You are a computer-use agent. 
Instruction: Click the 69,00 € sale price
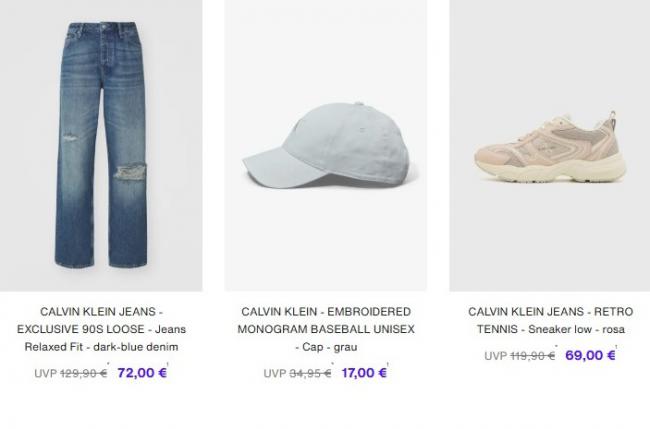point(590,355)
